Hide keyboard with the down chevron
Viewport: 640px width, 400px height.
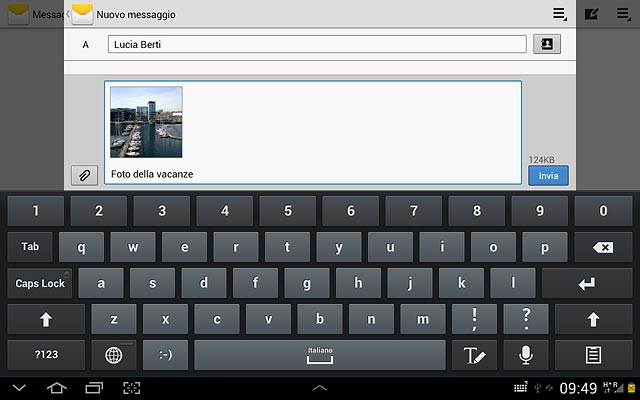19,388
